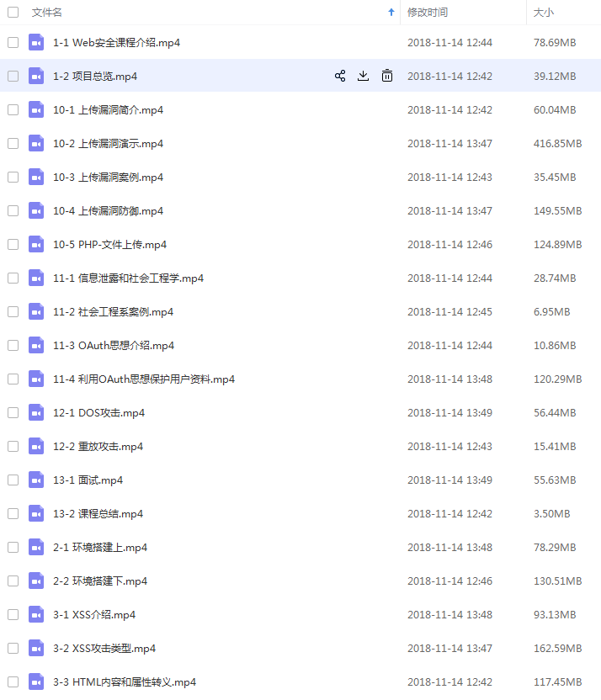Click video icon of 3-1 XSS介绍.mp4
Viewport: 601px width, 700px height.
point(36,615)
